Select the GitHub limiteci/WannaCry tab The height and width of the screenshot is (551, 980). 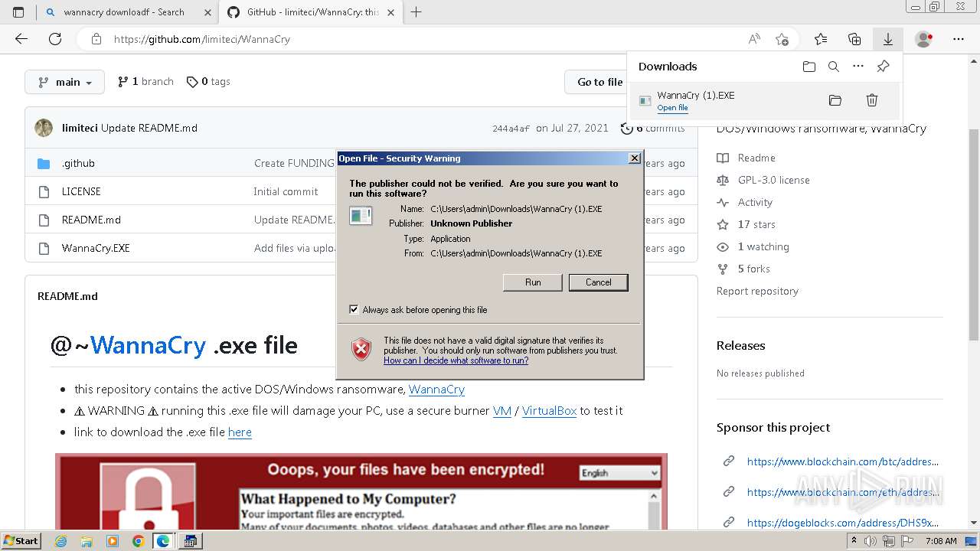(313, 12)
